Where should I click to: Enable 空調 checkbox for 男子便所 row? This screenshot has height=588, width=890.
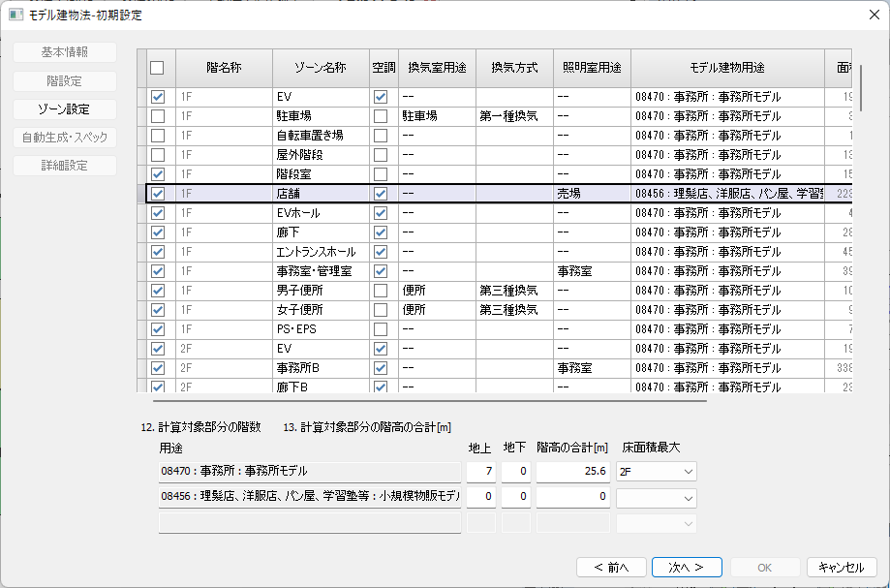point(381,291)
